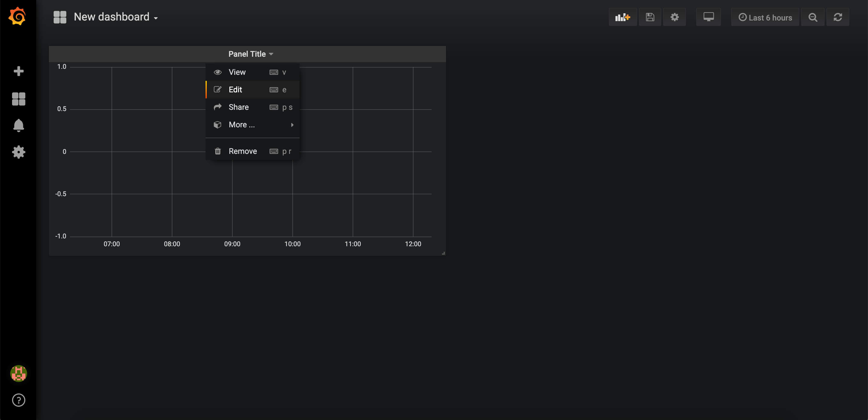
Task: Click the 08:00 x-axis label
Action: [x=172, y=244]
